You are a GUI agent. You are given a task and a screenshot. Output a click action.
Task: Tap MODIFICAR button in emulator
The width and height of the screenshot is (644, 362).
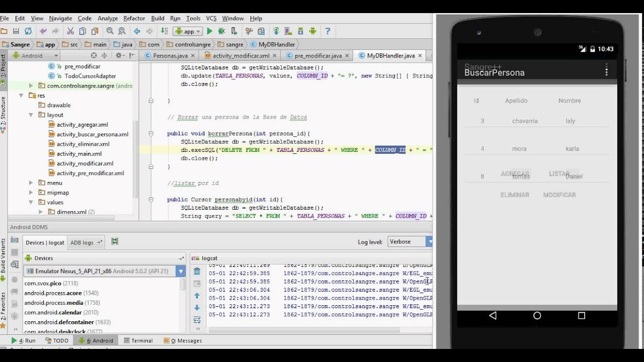(559, 195)
